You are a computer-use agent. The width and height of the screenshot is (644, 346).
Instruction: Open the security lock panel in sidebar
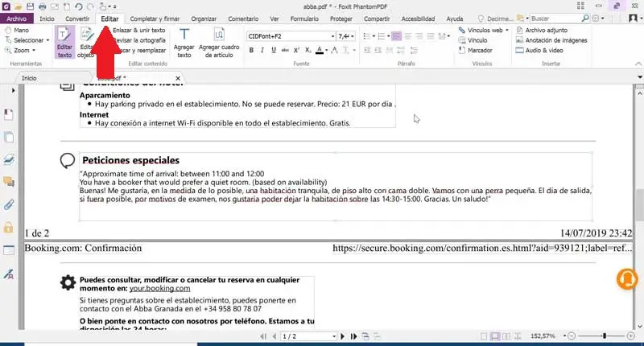click(9, 228)
